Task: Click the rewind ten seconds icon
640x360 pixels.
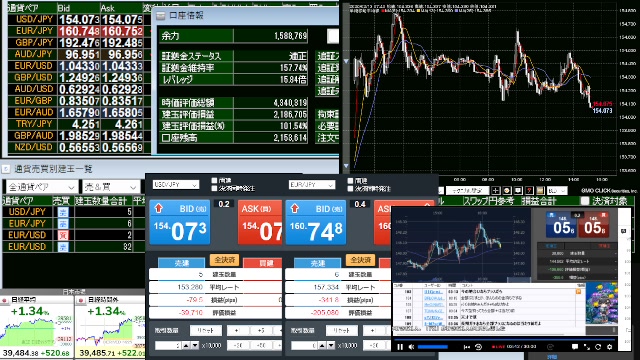Action: coord(478,347)
